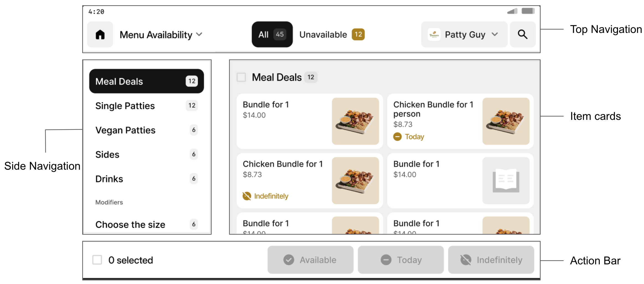Click the Indefinitely crossed-out icon on Chicken Bundle
This screenshot has width=644, height=284.
tap(246, 196)
